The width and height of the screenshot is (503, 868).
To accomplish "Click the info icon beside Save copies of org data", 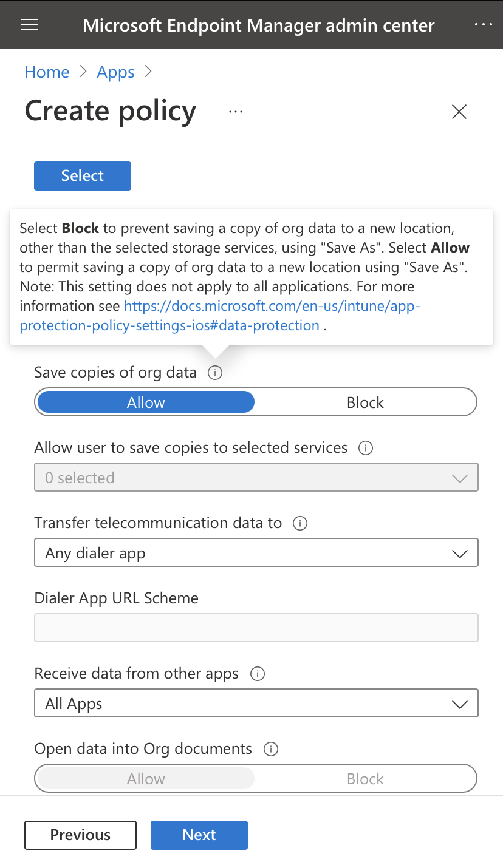I will point(214,373).
